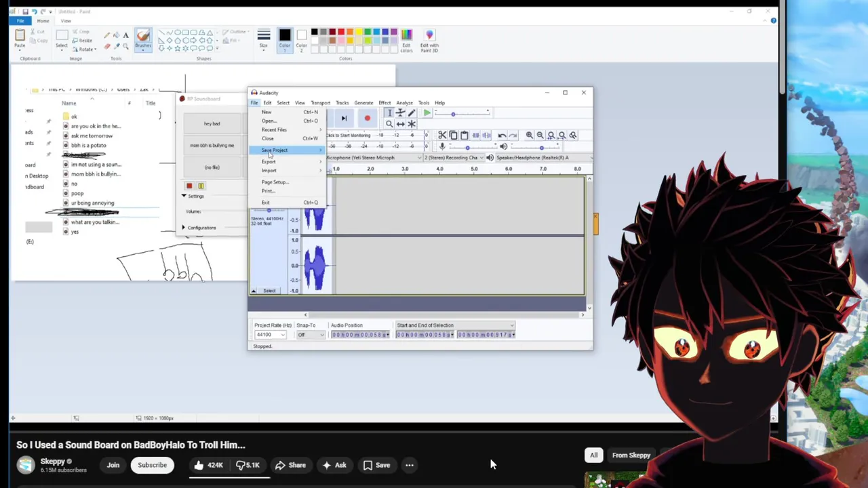Open the Generate menu in Audacity
Screen dimensions: 868x488
click(x=363, y=102)
